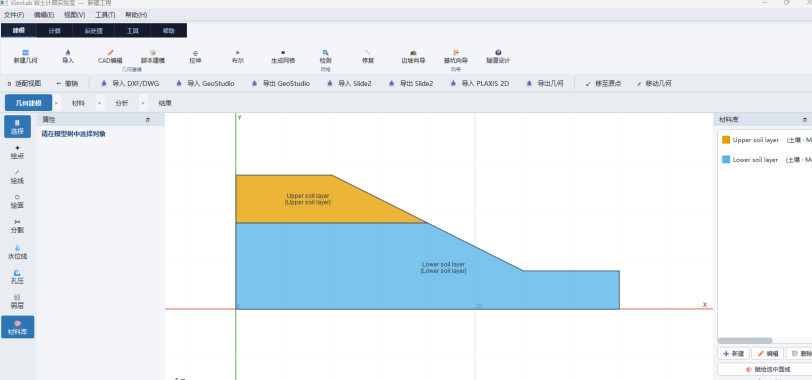This screenshot has width=812, height=380.
Task: Click the 新建 material button
Action: 733,354
